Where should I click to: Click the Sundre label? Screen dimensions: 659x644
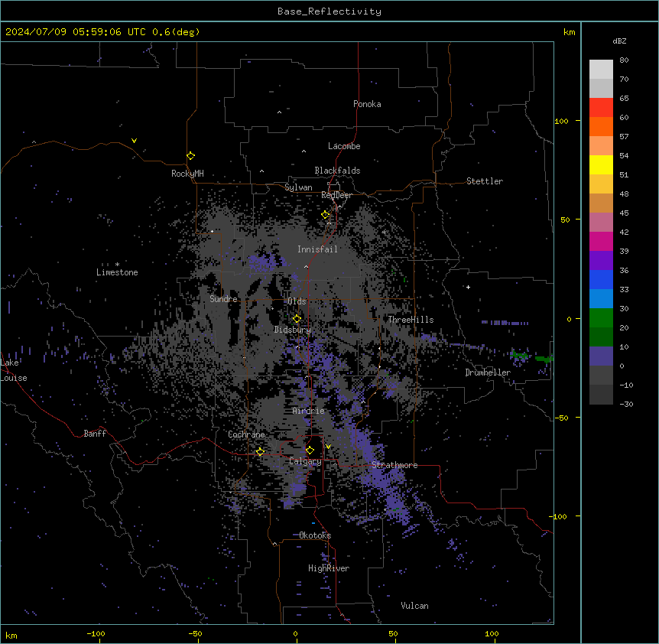pos(223,299)
